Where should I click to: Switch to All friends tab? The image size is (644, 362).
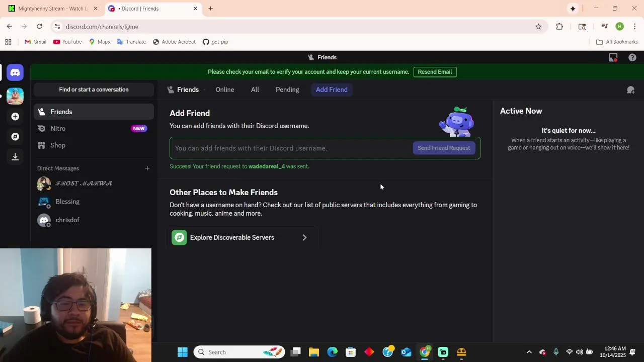(255, 90)
